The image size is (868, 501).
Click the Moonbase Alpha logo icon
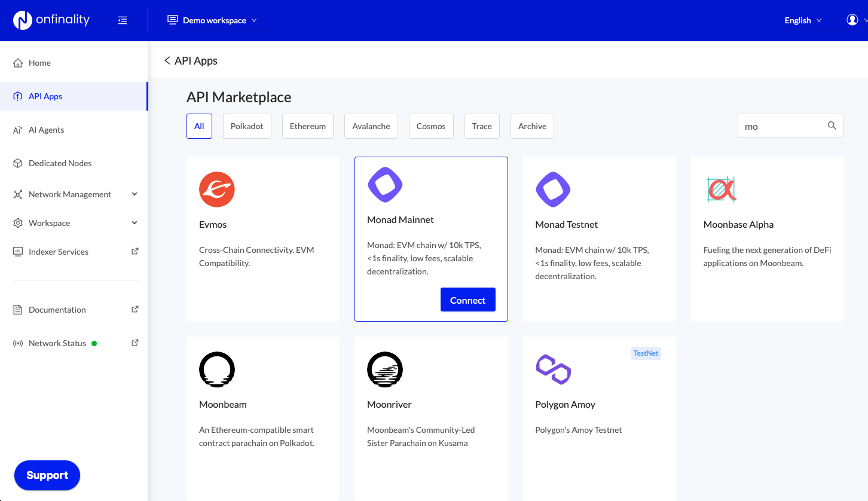pos(721,190)
